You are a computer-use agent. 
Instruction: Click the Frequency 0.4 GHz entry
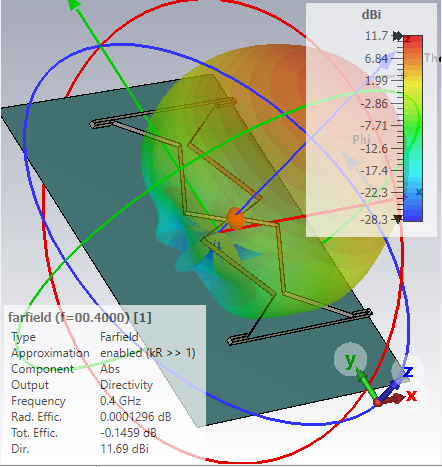[76, 401]
